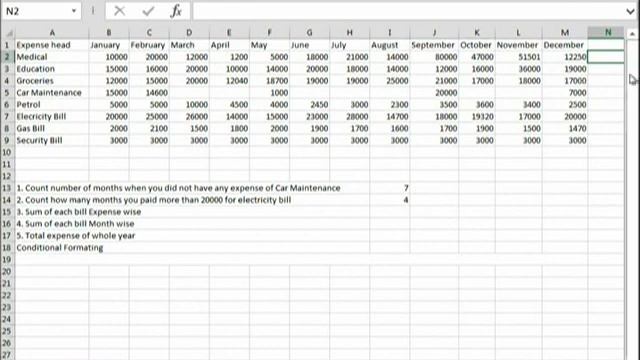Click the 'Conditional Formating' cell

pos(60,248)
